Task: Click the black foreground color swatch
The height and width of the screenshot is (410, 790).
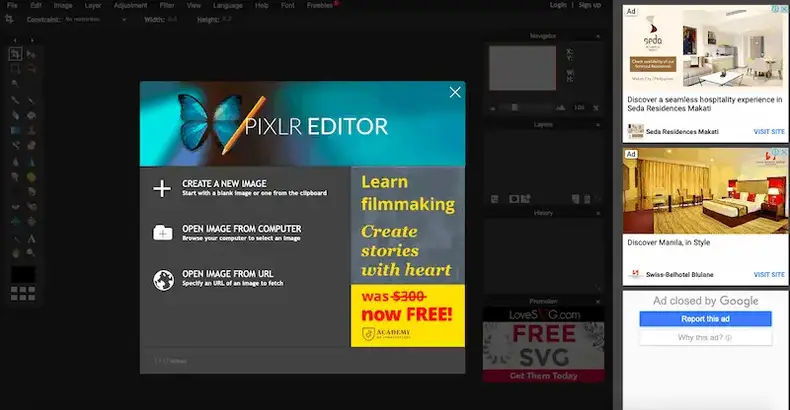Action: click(23, 275)
